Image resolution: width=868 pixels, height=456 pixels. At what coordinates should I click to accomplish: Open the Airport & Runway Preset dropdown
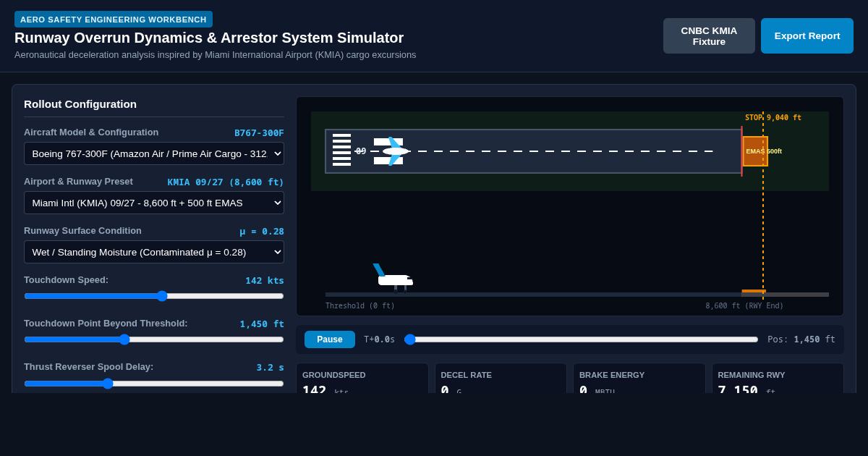point(154,203)
